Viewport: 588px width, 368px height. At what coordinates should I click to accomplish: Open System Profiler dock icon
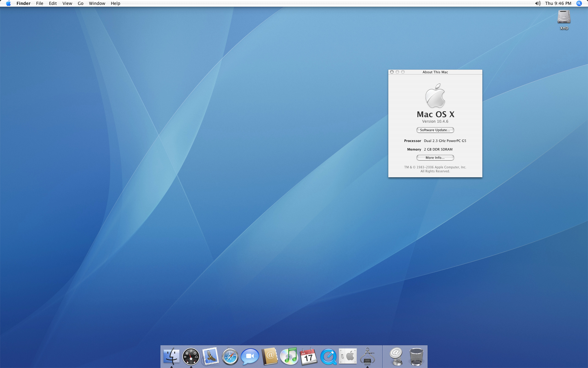click(367, 356)
